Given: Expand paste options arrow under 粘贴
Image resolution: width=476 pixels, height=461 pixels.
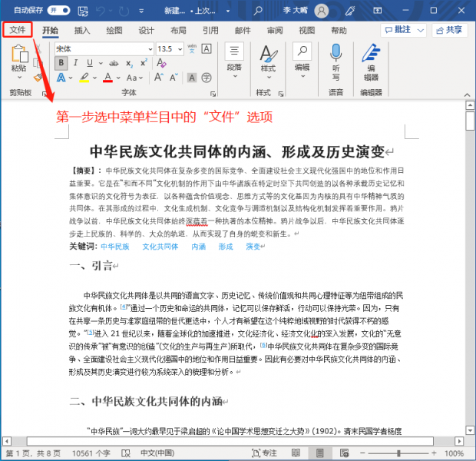Looking at the screenshot, I should click(19, 77).
